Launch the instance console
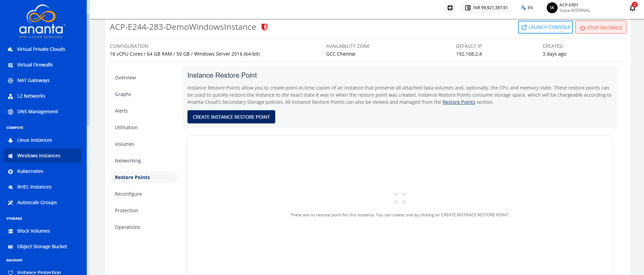Screen dimensions: 644x275 click(x=545, y=27)
